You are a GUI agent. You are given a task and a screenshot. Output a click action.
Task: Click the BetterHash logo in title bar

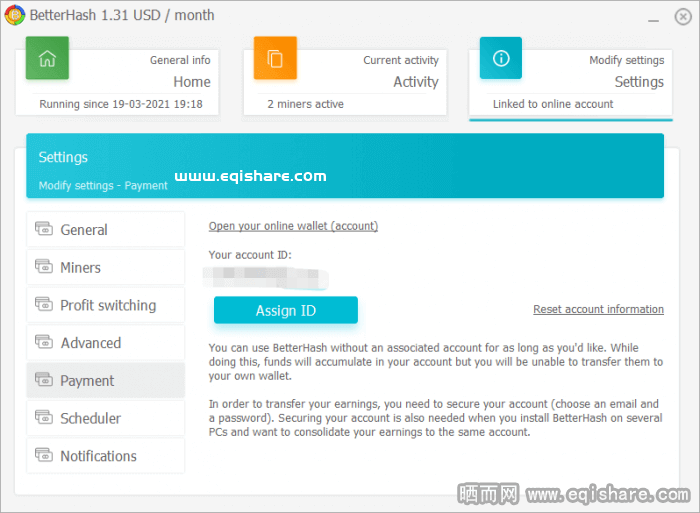click(x=13, y=15)
